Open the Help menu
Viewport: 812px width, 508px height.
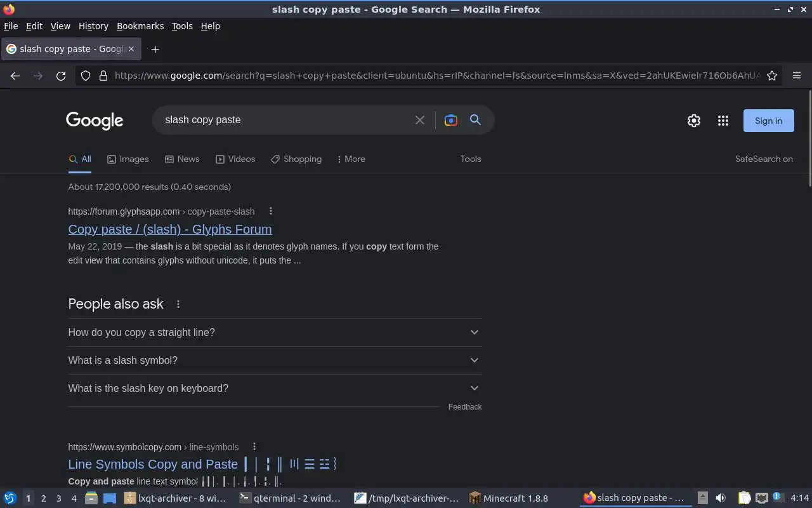(210, 26)
